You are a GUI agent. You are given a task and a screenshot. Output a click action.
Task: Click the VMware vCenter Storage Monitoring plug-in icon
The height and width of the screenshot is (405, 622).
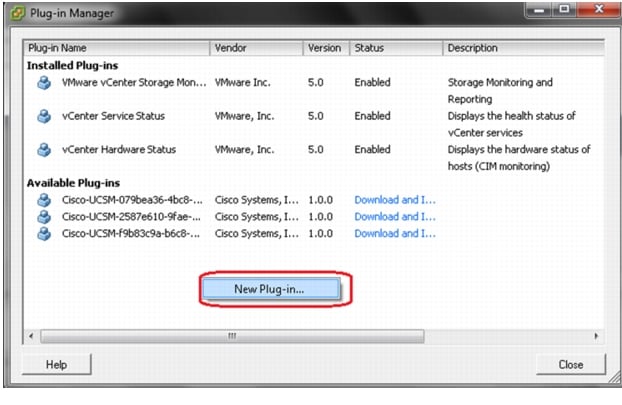coord(44,83)
